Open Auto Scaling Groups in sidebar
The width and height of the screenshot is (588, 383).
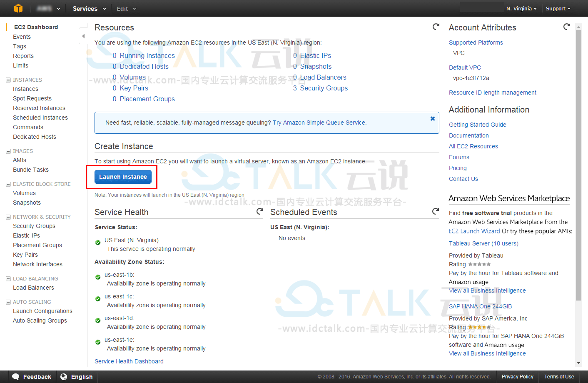40,320
